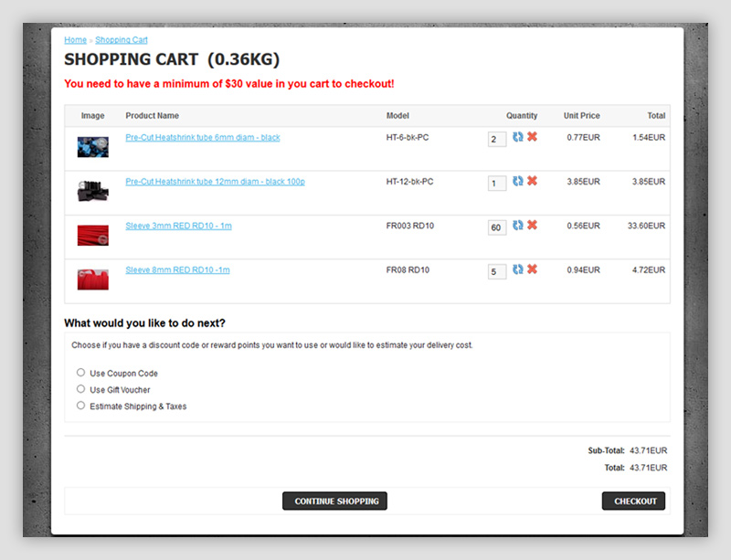This screenshot has width=731, height=560.
Task: Open Shopping Cart breadcrumb link
Action: click(x=121, y=40)
